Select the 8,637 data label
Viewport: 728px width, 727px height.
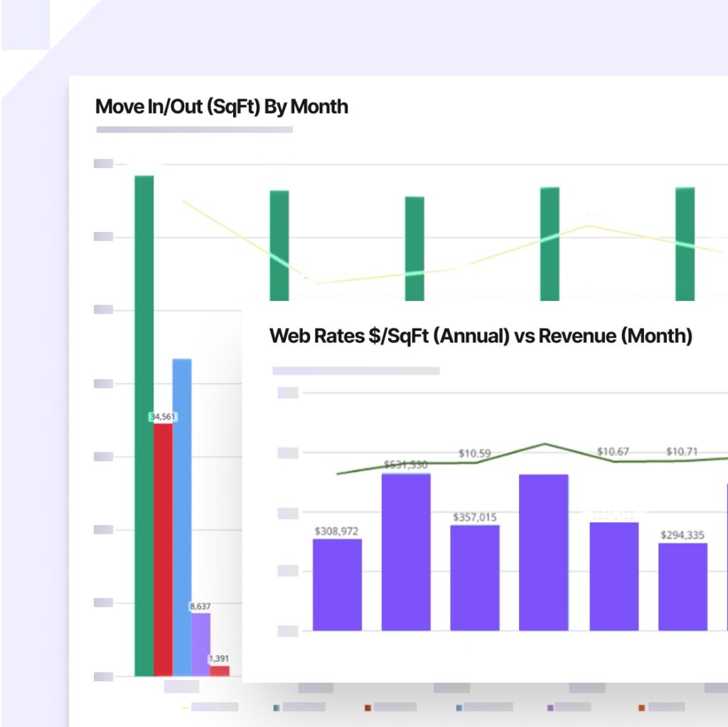tap(200, 606)
